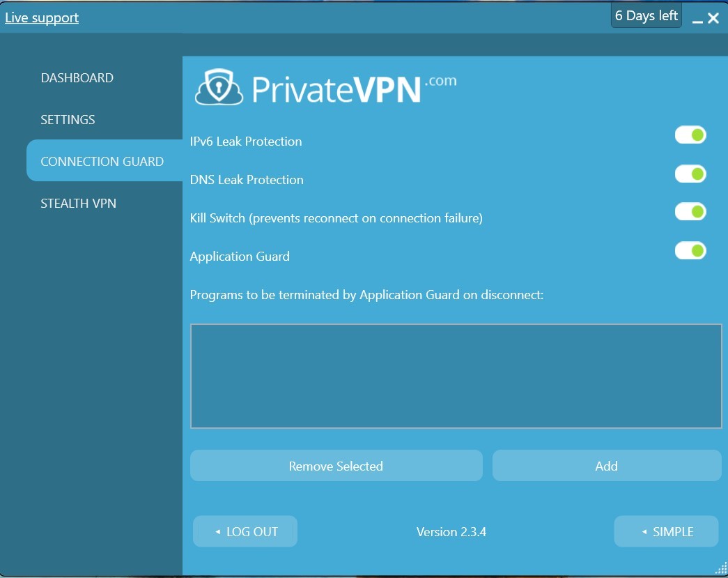
Task: Click the 6 Days left badge
Action: tap(646, 16)
